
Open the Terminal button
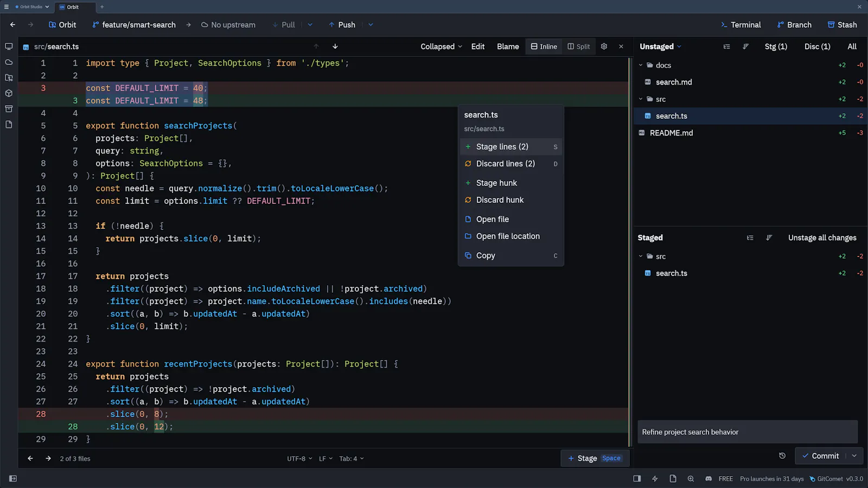[741, 25]
